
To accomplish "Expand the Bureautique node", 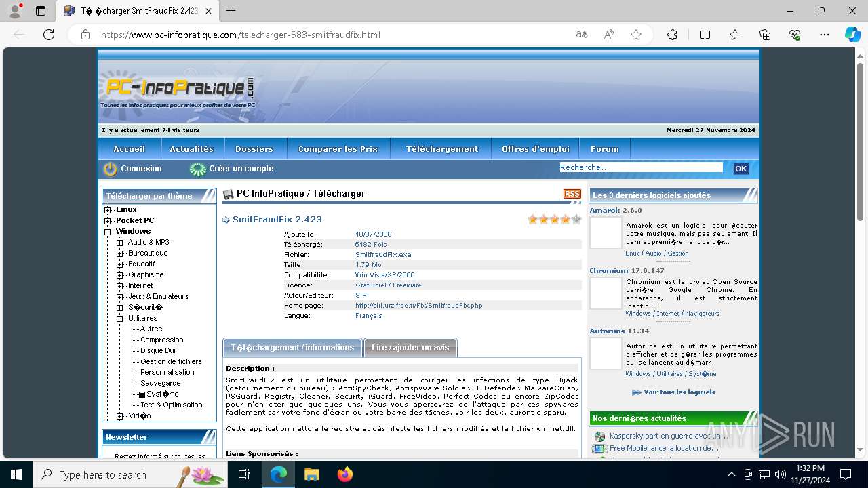I will coord(120,253).
